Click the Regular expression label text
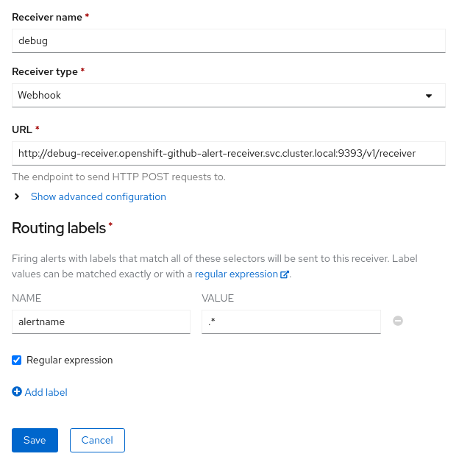 [x=69, y=360]
